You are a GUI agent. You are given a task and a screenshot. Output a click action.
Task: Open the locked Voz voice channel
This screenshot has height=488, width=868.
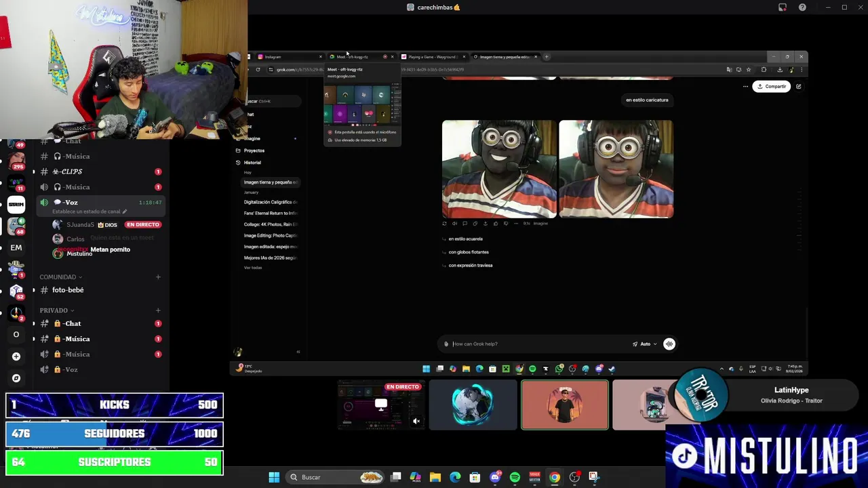click(x=71, y=369)
